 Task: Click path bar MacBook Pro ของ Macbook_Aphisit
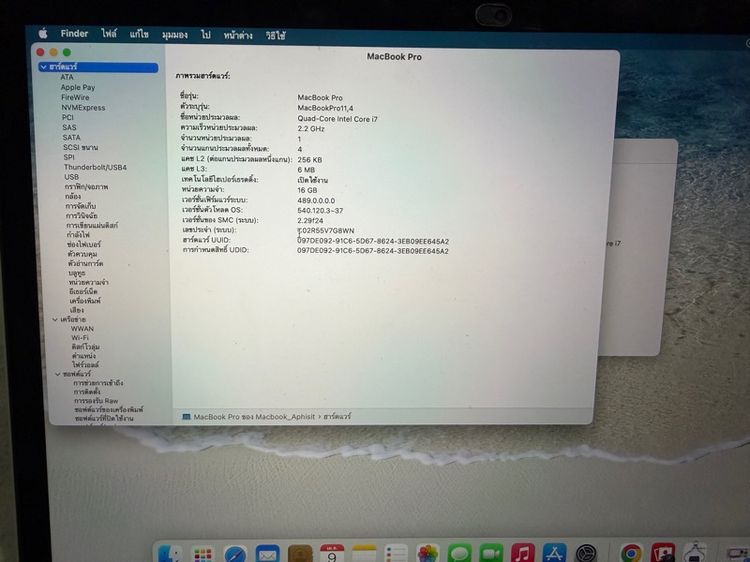tap(254, 417)
